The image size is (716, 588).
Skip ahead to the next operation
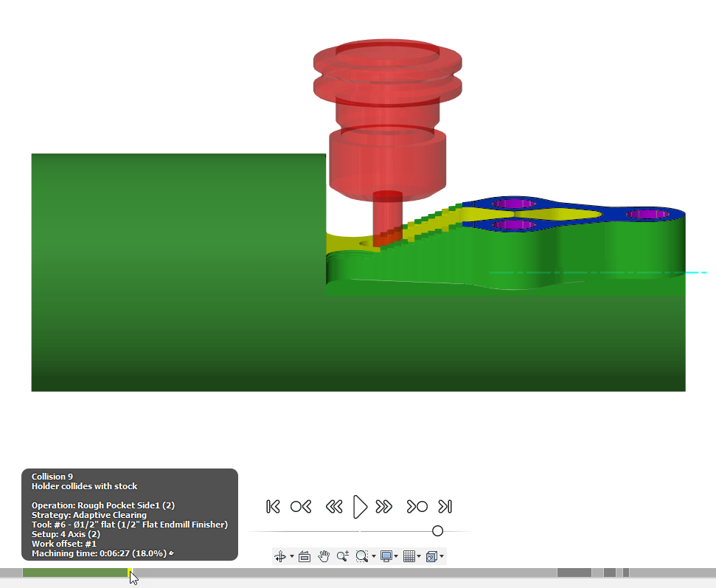417,506
